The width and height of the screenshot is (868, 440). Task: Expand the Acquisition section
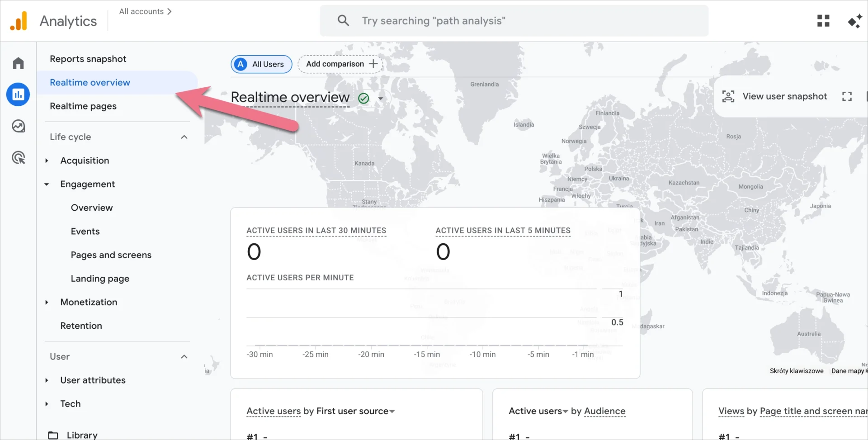(x=47, y=161)
